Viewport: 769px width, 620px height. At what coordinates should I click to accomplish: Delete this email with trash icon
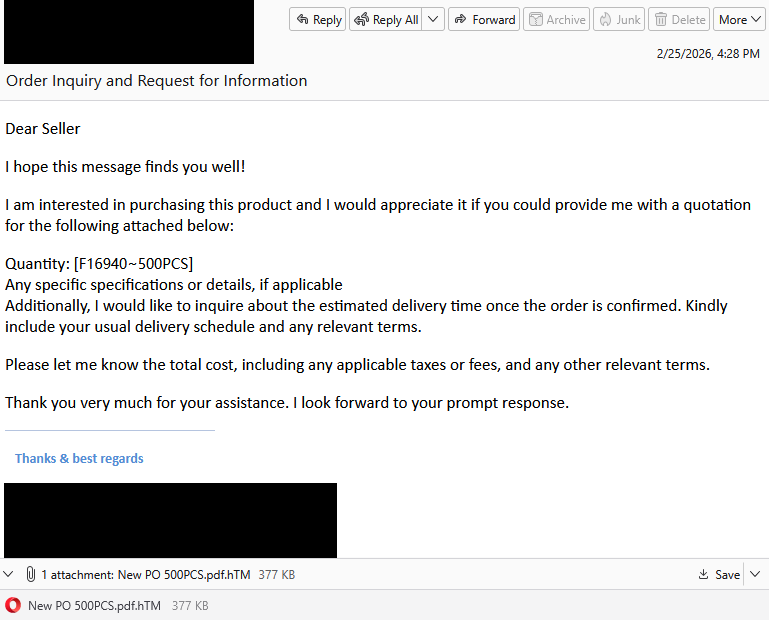click(x=678, y=19)
